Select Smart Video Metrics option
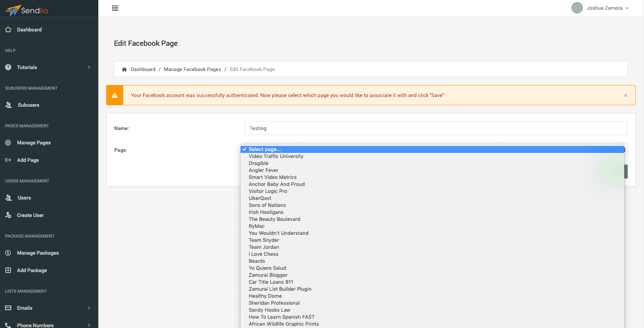 432,177
